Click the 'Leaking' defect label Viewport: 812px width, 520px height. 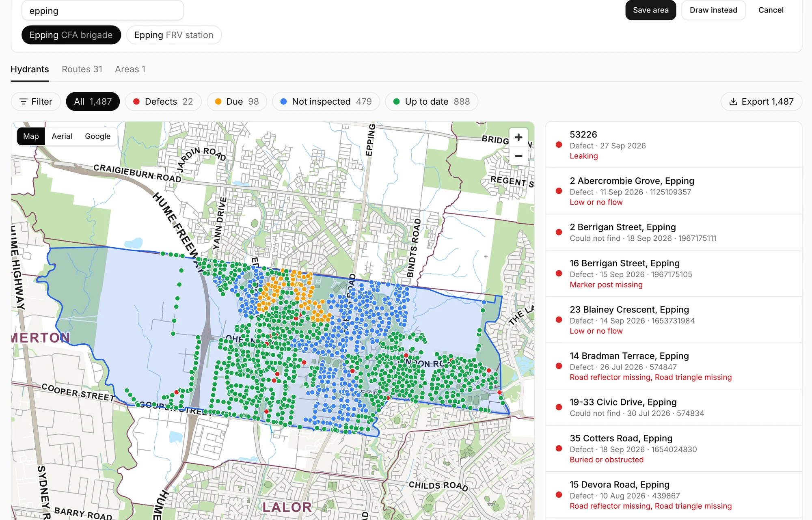(584, 156)
